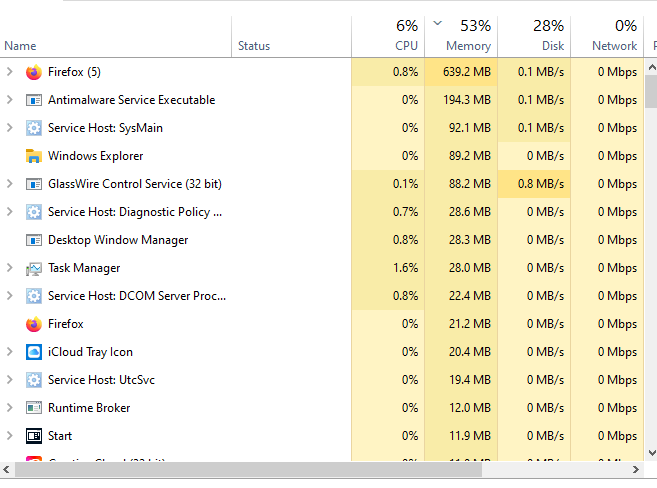Expand Service Host: SysMain row
This screenshot has height=488, width=657.
point(9,128)
